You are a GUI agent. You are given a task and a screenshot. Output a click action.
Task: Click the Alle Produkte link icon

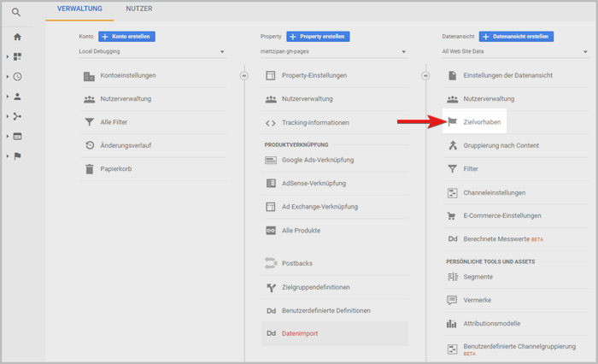coord(271,231)
